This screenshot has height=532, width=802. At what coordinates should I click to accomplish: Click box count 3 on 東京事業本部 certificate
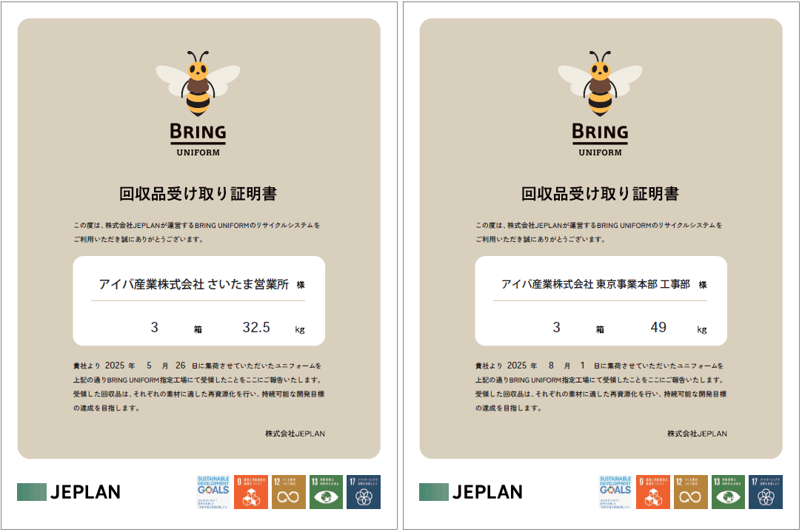556,327
